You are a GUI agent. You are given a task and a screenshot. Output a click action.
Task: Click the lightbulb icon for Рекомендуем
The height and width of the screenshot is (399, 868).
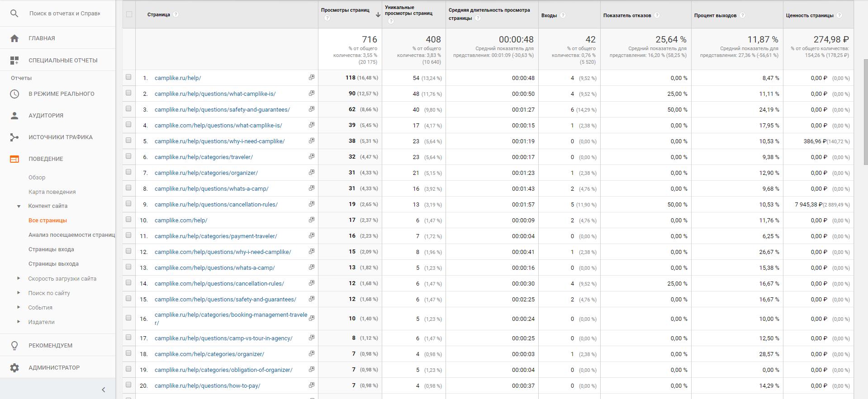[14, 346]
